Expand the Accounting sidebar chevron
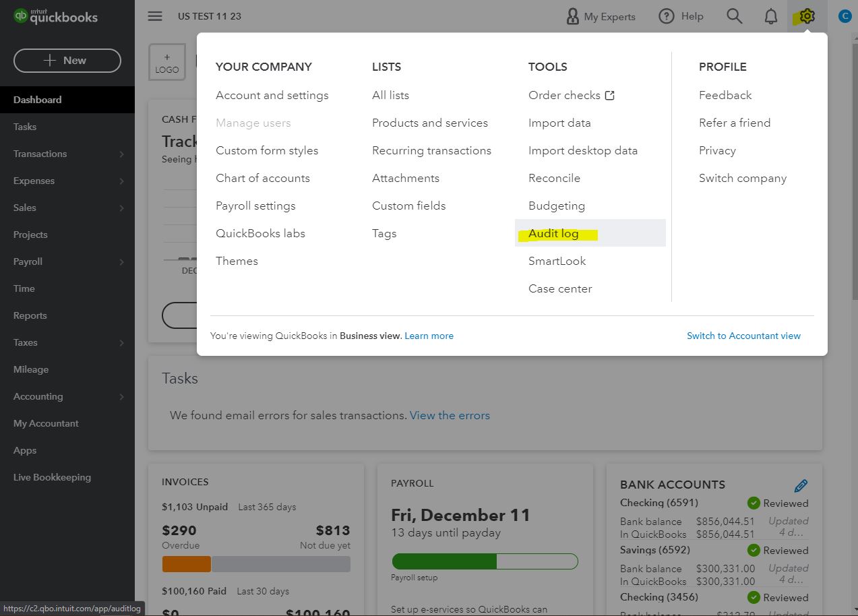Image resolution: width=858 pixels, height=616 pixels. click(121, 397)
